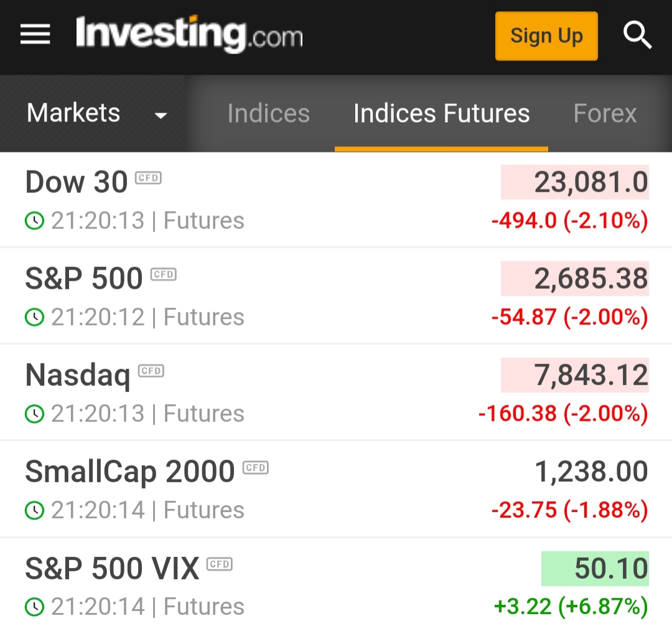Click the S&P 500 price 2,685.38

575,279
